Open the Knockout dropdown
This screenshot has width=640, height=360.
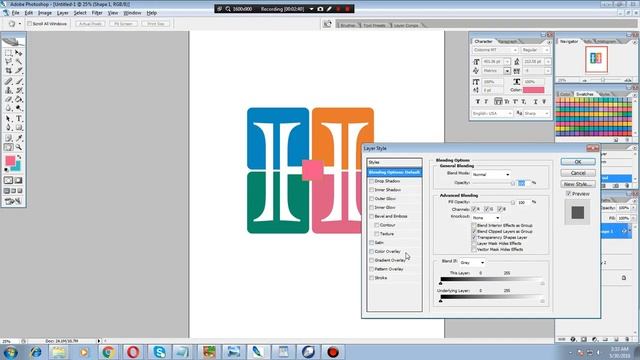click(x=486, y=218)
